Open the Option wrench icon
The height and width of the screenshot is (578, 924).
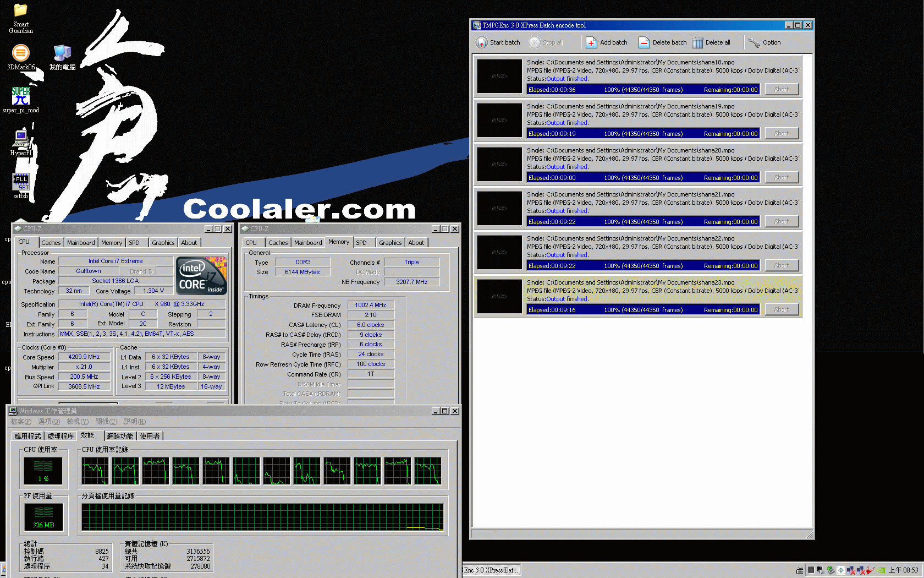(x=754, y=42)
